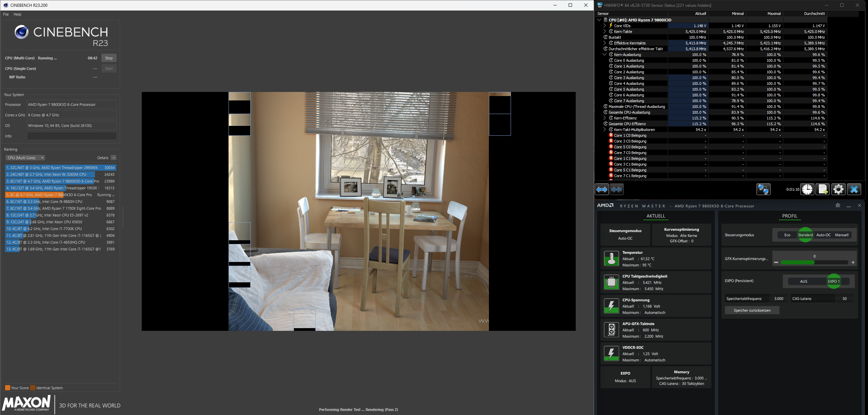
Task: Switch to the PROFIL tab in Ryzen Master
Action: tap(789, 216)
